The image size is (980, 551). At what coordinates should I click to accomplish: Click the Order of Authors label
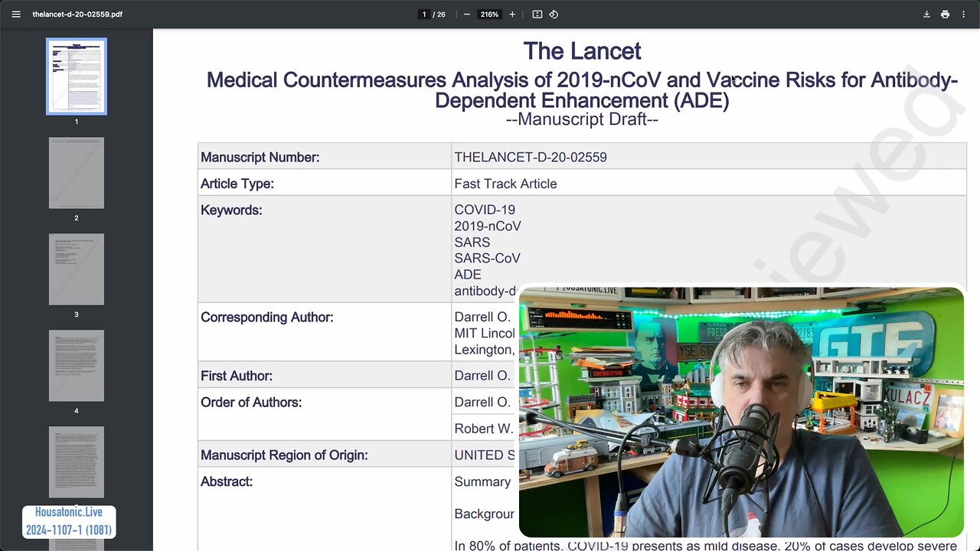[x=251, y=402]
